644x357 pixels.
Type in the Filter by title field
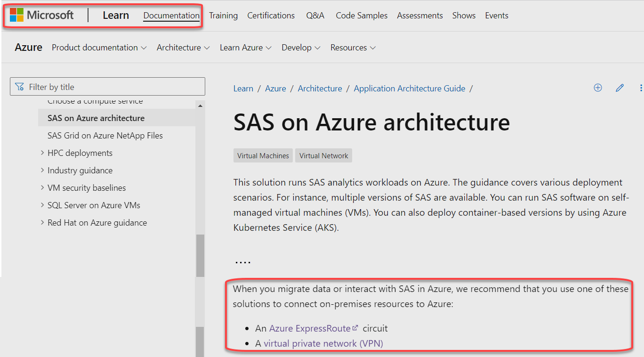[113, 87]
